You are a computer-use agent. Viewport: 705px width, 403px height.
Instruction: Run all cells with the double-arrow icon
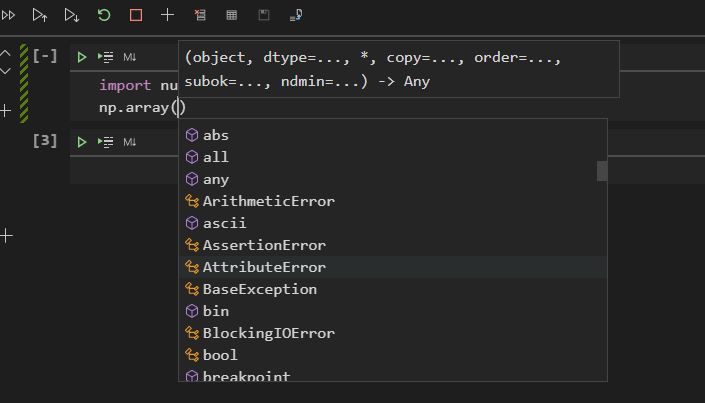tap(8, 15)
